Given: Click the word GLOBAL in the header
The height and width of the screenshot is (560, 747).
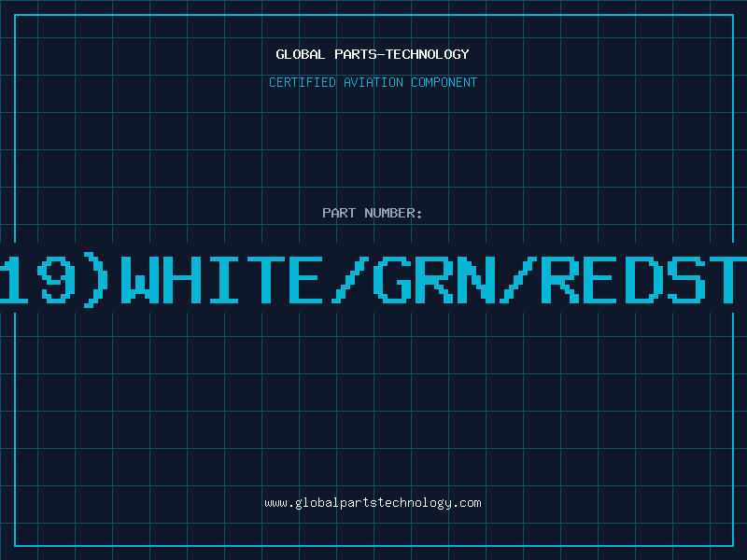Looking at the screenshot, I should click(x=301, y=54).
